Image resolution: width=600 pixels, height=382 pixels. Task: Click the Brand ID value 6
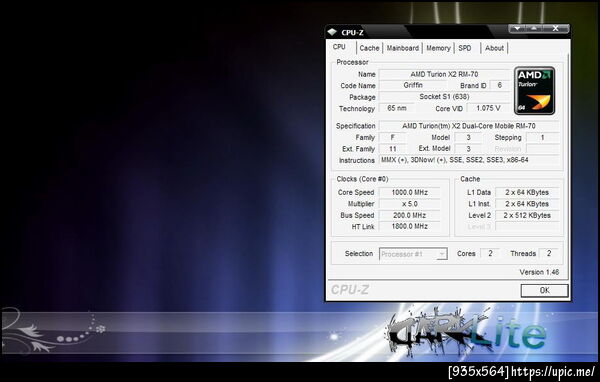(x=499, y=85)
